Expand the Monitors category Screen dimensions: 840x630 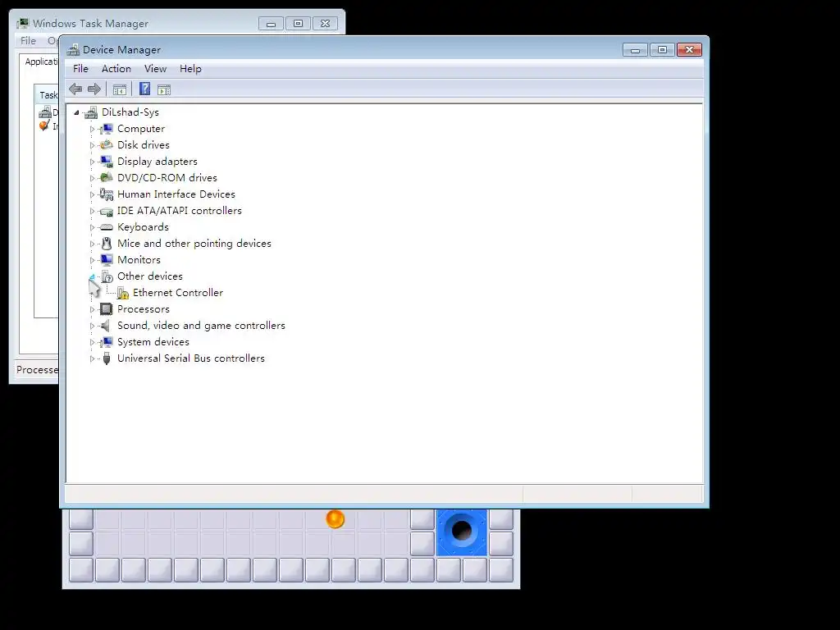coord(92,260)
